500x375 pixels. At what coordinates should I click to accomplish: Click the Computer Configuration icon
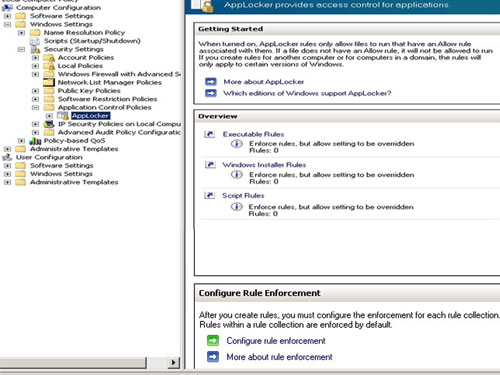[x=7, y=7]
